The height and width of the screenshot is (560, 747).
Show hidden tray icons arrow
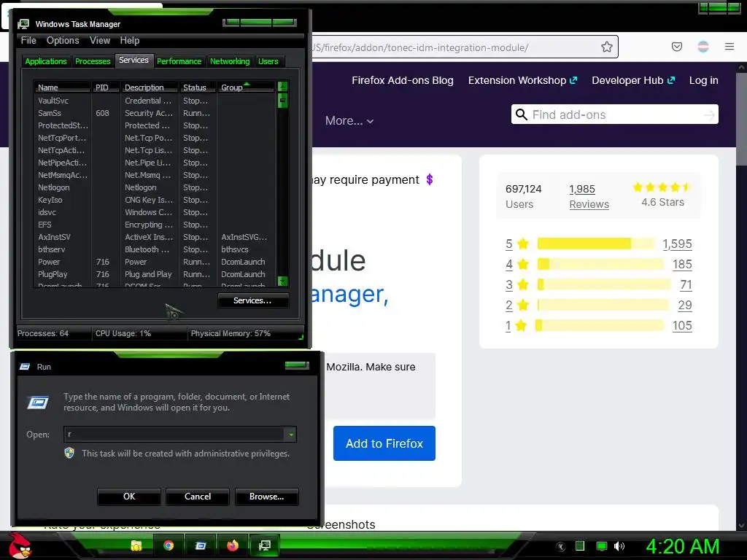(561, 547)
